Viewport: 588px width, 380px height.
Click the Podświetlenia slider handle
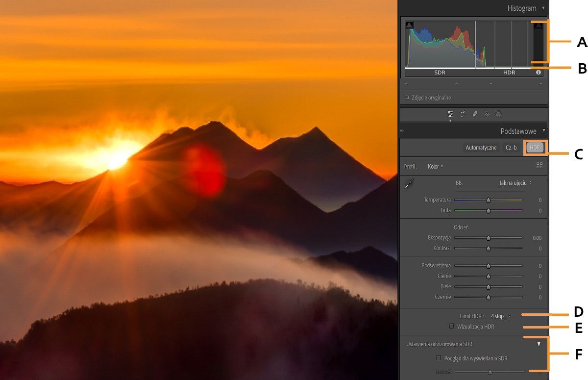coord(488,266)
